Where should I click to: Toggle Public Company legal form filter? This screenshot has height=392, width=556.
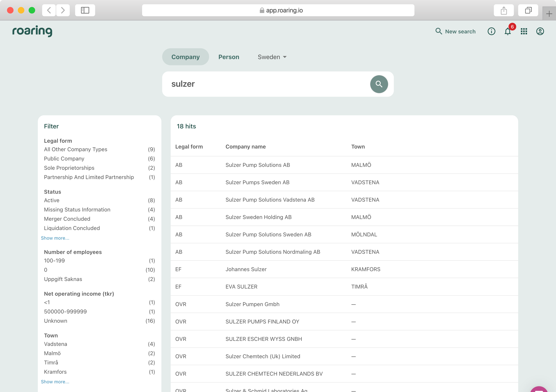[64, 158]
